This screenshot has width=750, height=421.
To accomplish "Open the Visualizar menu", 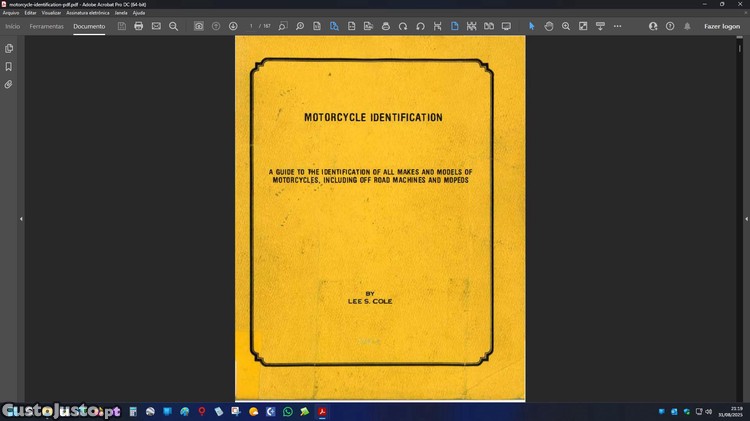I will (51, 13).
